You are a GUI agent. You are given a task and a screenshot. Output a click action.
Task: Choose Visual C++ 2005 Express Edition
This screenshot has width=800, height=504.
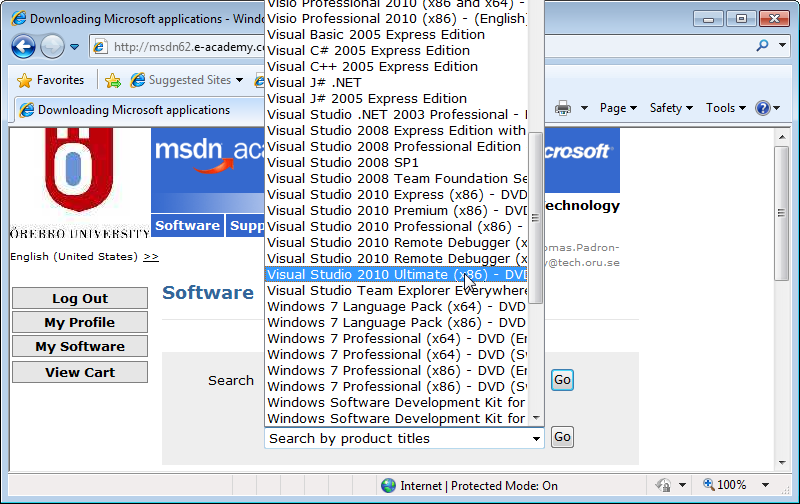point(396,66)
